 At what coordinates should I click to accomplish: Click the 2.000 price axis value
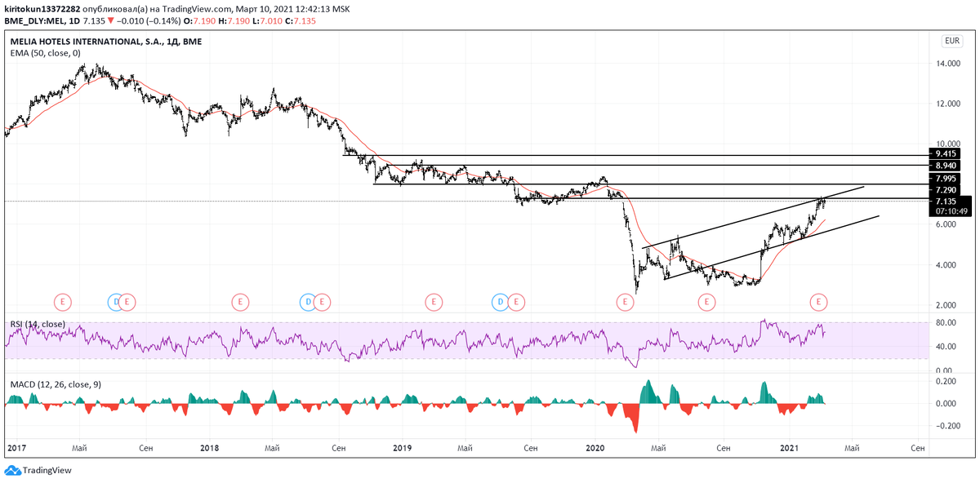pos(947,305)
